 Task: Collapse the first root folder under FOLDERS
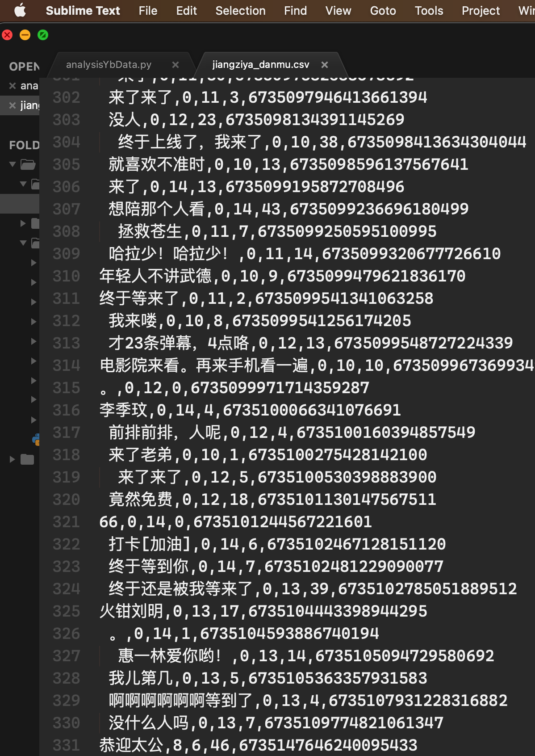13,164
